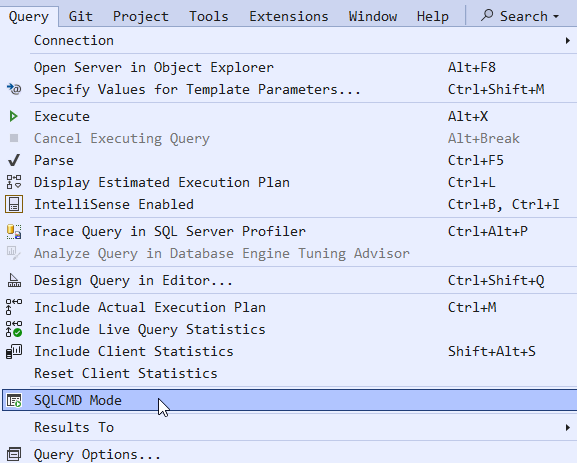Open the Git menu
The width and height of the screenshot is (577, 463).
[81, 16]
